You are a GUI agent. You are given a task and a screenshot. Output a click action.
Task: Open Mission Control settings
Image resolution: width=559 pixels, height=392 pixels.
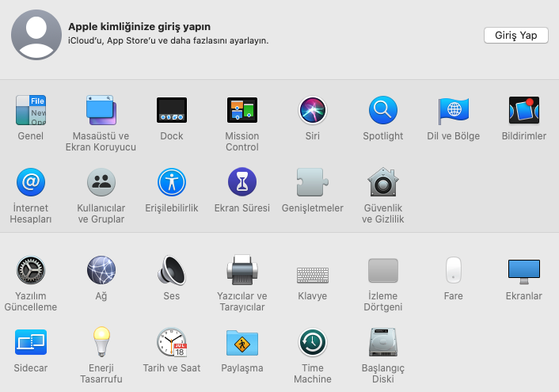tap(242, 111)
